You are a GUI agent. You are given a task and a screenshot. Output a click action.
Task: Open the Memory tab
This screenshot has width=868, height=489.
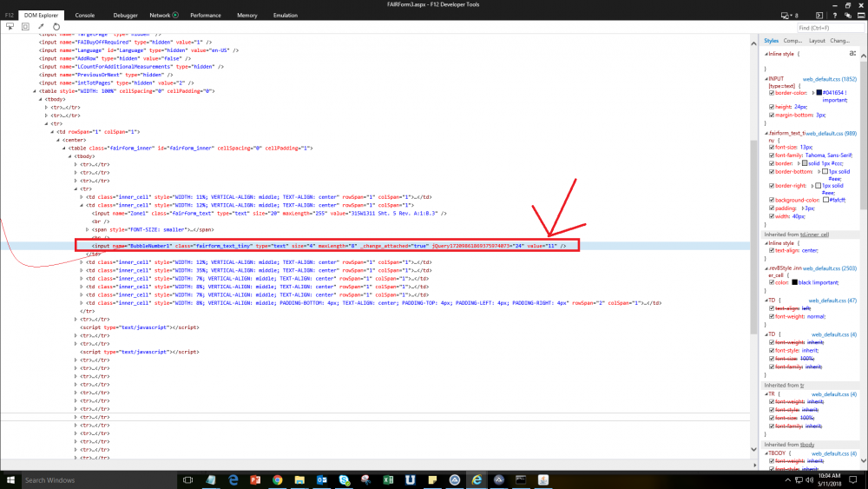[247, 16]
